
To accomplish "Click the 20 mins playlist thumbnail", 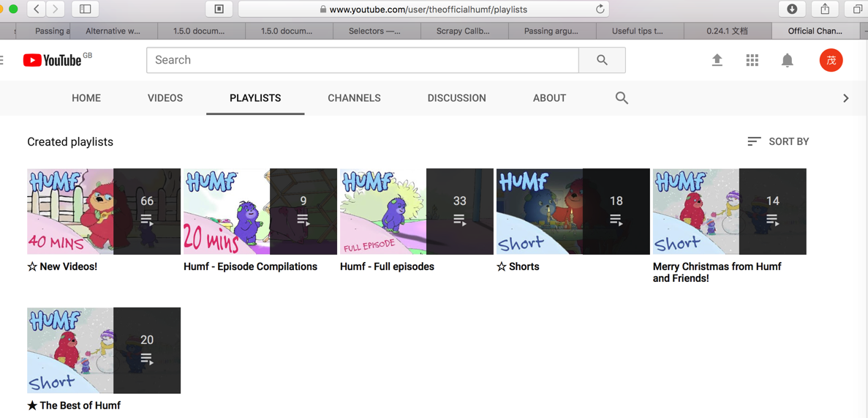I will click(260, 212).
